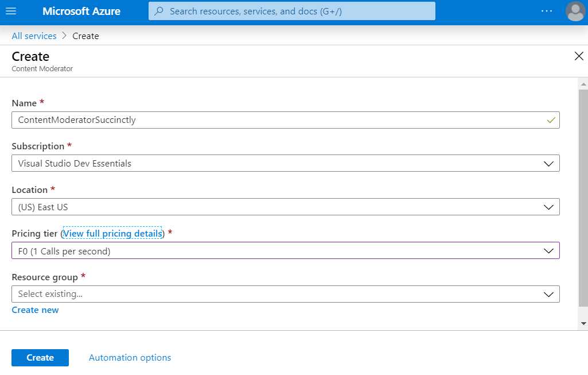Click the vertical scrollbar of the form

[x=583, y=201]
